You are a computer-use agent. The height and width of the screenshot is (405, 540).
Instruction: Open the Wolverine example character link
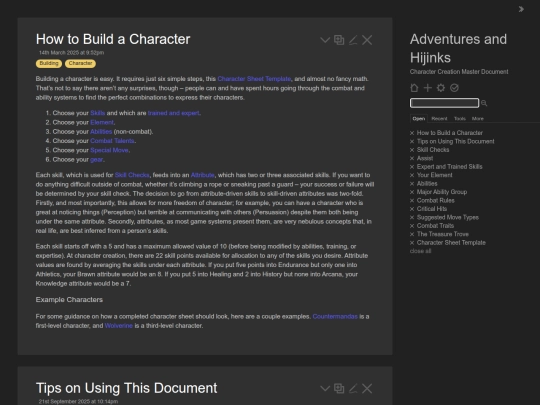(x=118, y=326)
